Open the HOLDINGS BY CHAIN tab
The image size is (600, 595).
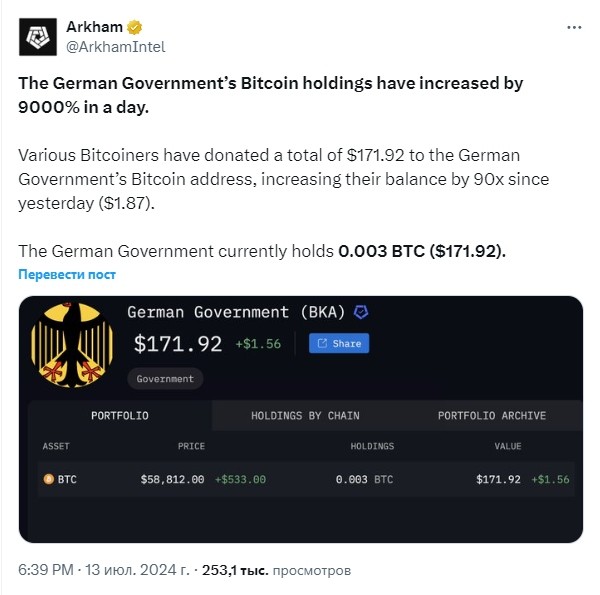pos(305,416)
